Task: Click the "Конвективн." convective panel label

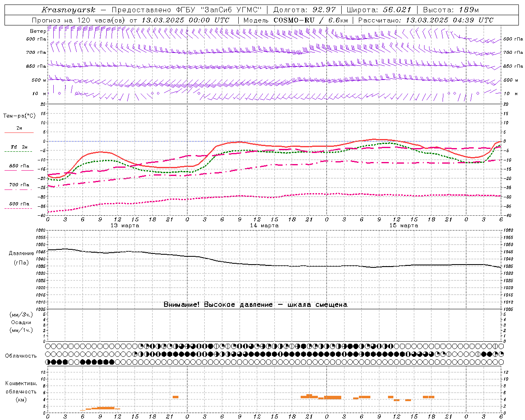Action: pos(21,383)
